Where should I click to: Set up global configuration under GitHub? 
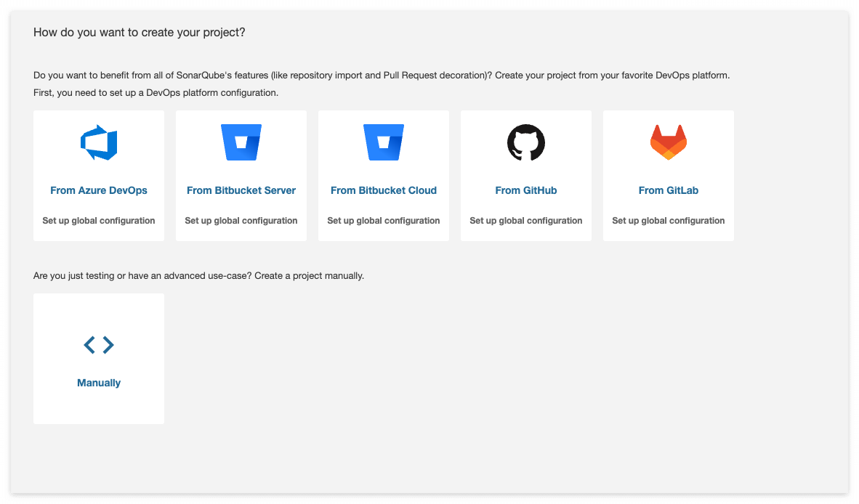point(526,221)
